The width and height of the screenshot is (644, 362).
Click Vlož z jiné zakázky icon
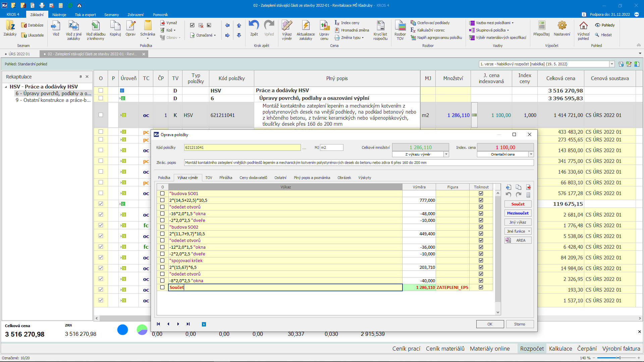pyautogui.click(x=73, y=26)
